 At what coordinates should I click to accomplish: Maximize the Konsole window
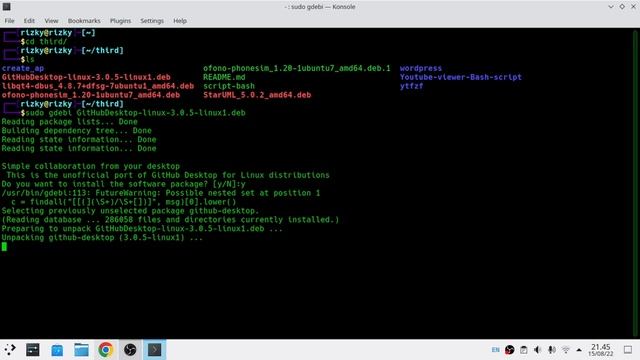(622, 7)
